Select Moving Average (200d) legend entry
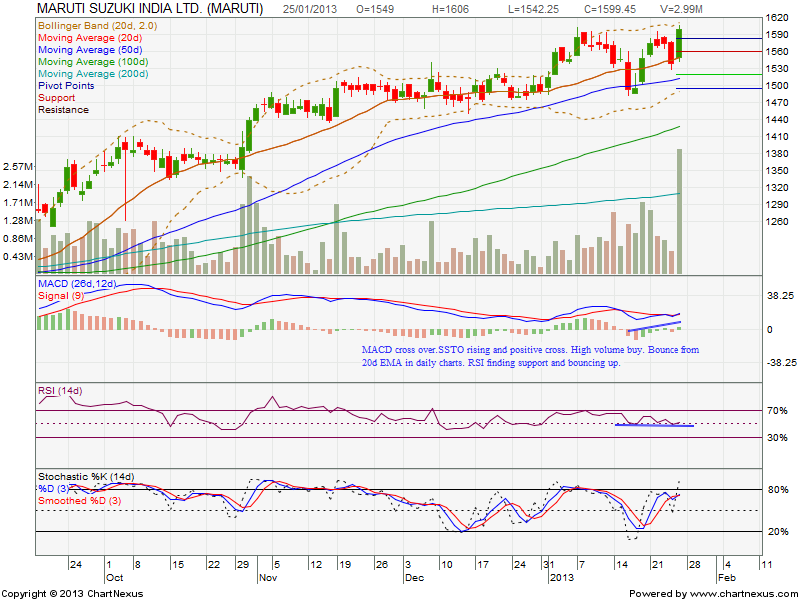Image resolution: width=800 pixels, height=600 pixels. tap(93, 73)
